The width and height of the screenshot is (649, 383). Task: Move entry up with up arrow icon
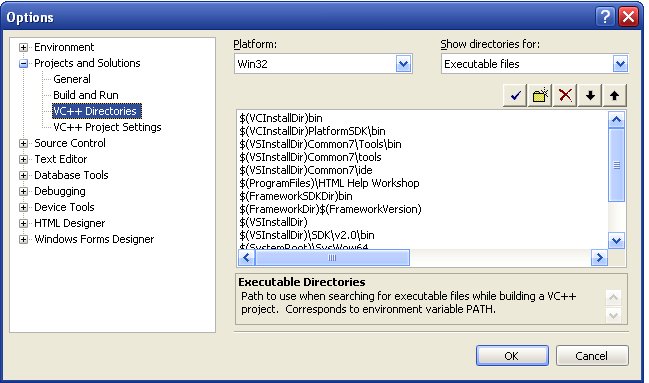(x=615, y=96)
